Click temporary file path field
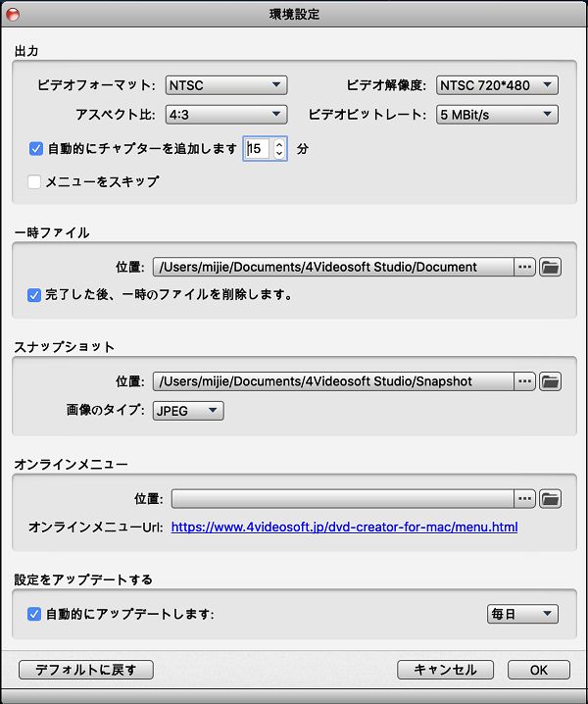The image size is (588, 704). [333, 267]
